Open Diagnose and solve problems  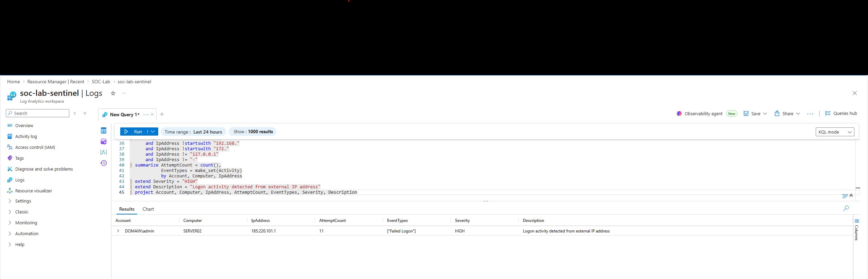(x=44, y=169)
